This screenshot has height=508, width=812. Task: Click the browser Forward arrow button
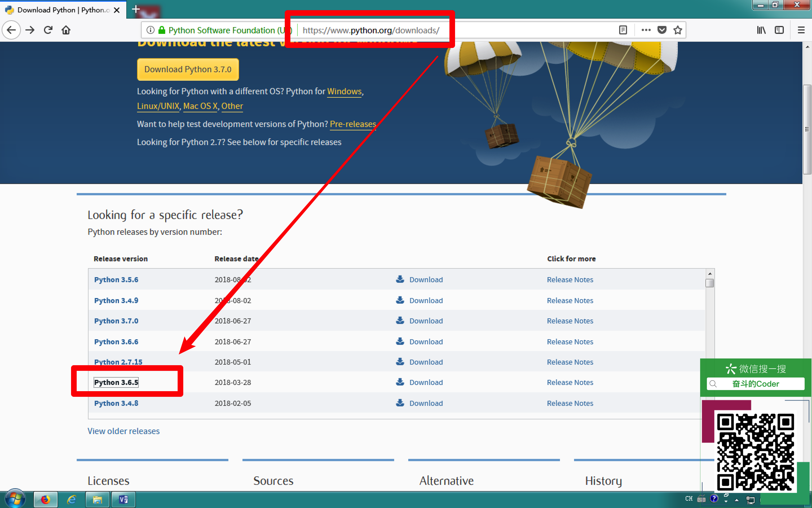click(x=30, y=30)
